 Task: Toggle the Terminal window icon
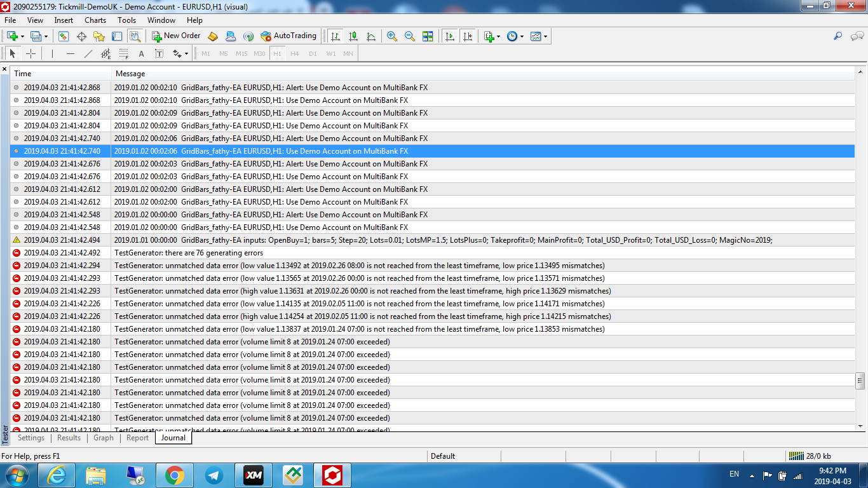[117, 36]
